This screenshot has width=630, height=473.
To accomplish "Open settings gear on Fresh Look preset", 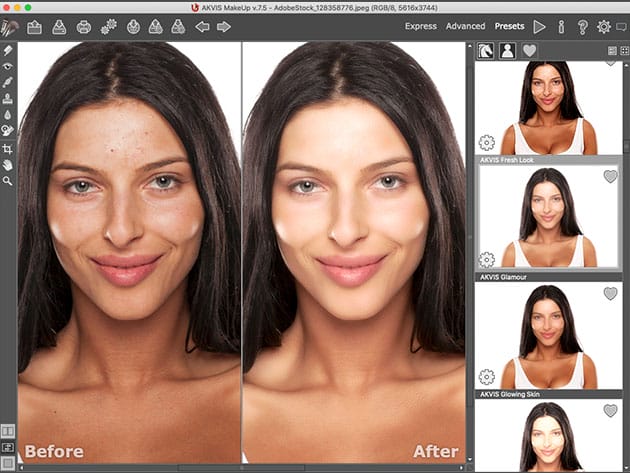I will [x=487, y=143].
